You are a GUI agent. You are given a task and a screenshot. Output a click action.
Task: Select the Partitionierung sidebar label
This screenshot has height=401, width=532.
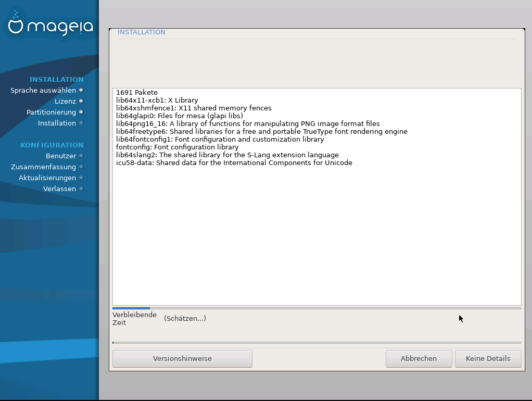coord(51,112)
